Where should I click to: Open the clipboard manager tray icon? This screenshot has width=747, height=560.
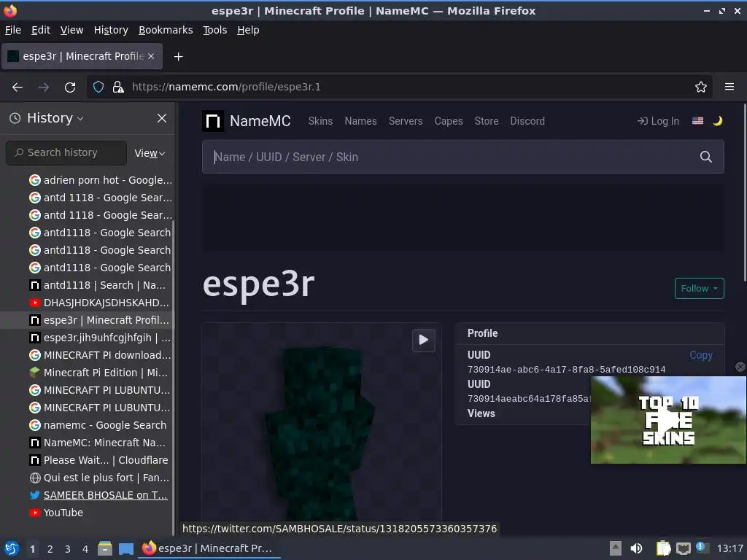pos(663,548)
